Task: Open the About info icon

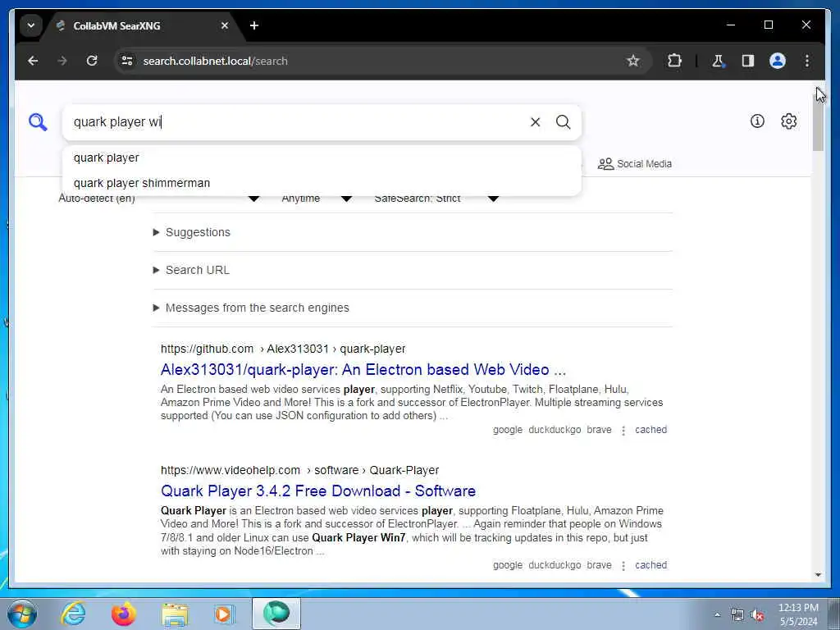Action: [757, 121]
